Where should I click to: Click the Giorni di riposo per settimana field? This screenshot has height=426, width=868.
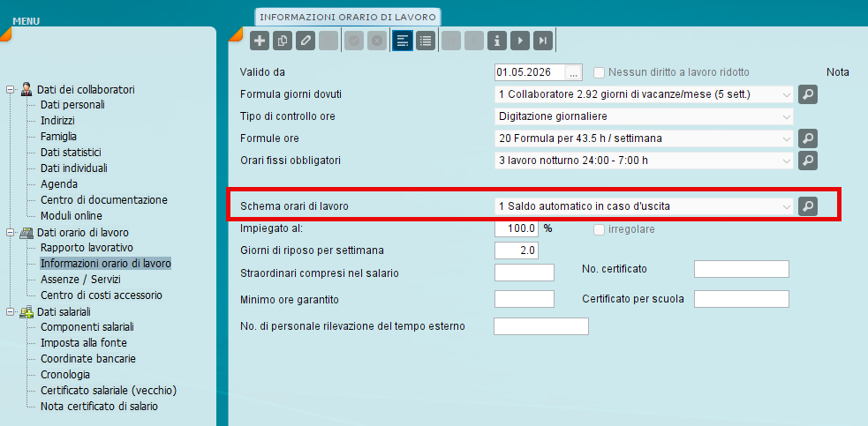517,250
